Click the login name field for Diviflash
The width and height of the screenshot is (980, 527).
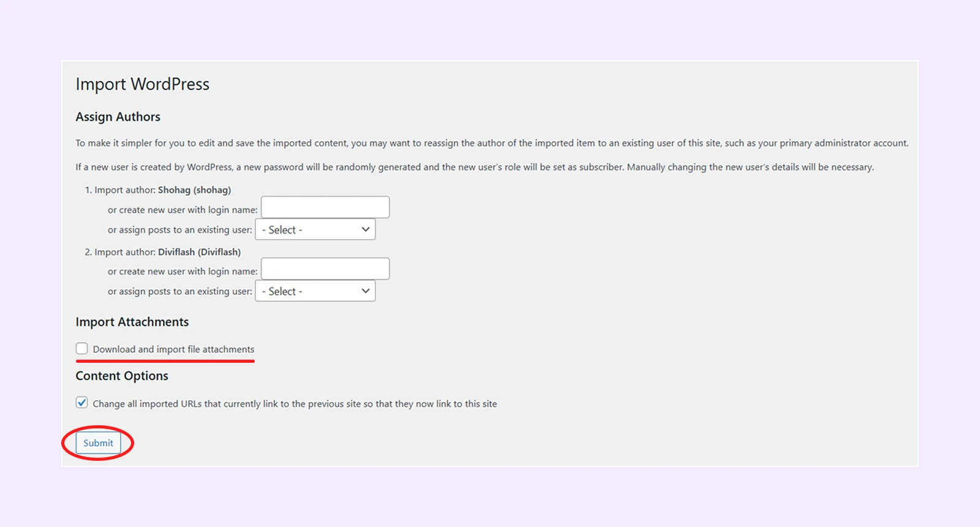click(325, 269)
